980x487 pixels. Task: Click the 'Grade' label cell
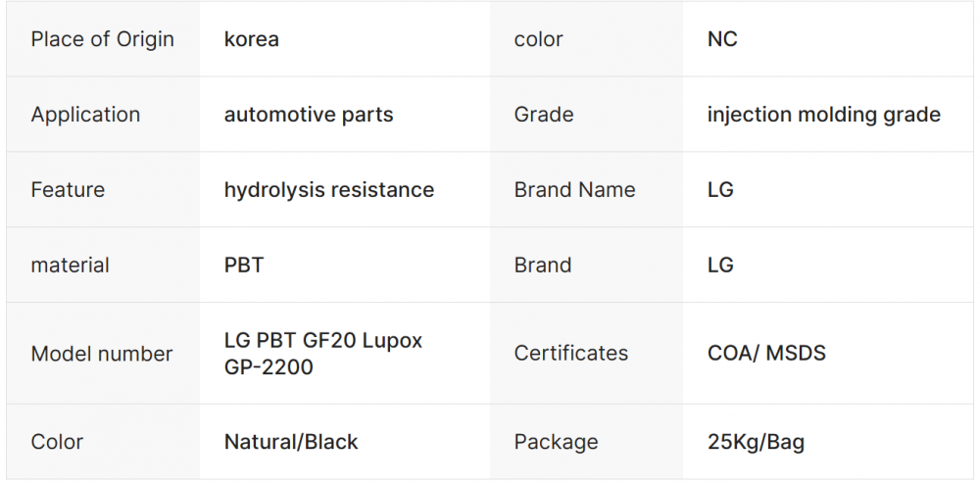[x=543, y=115]
